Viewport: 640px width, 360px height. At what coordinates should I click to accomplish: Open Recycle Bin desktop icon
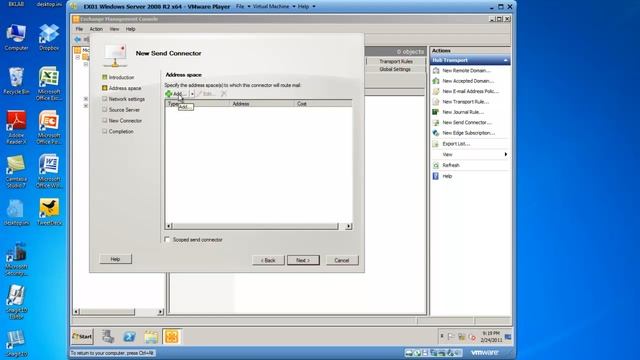coord(16,81)
